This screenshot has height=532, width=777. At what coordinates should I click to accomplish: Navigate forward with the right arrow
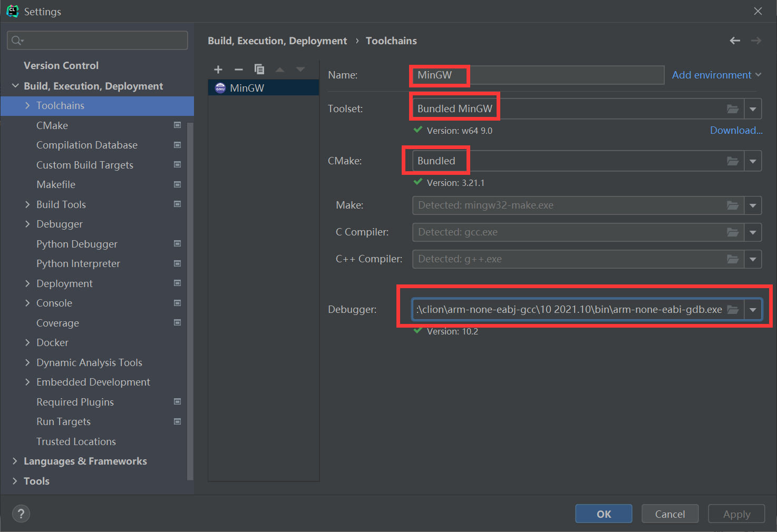coord(756,41)
